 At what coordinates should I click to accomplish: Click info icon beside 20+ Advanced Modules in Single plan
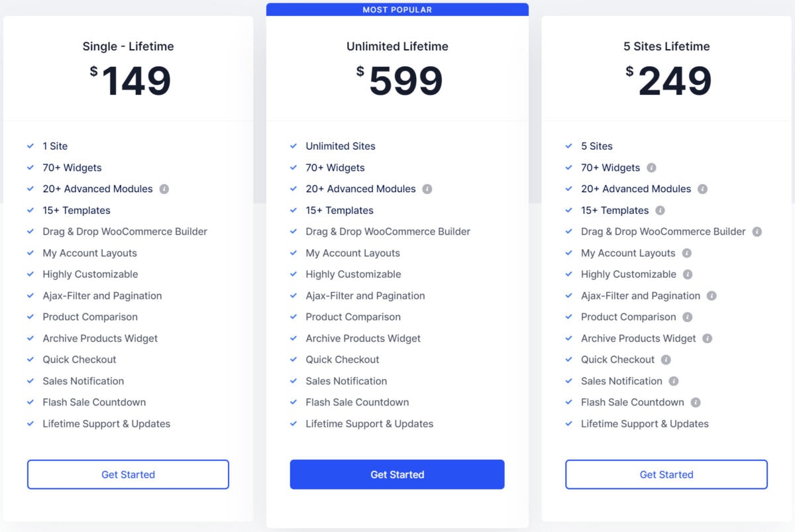pos(164,189)
